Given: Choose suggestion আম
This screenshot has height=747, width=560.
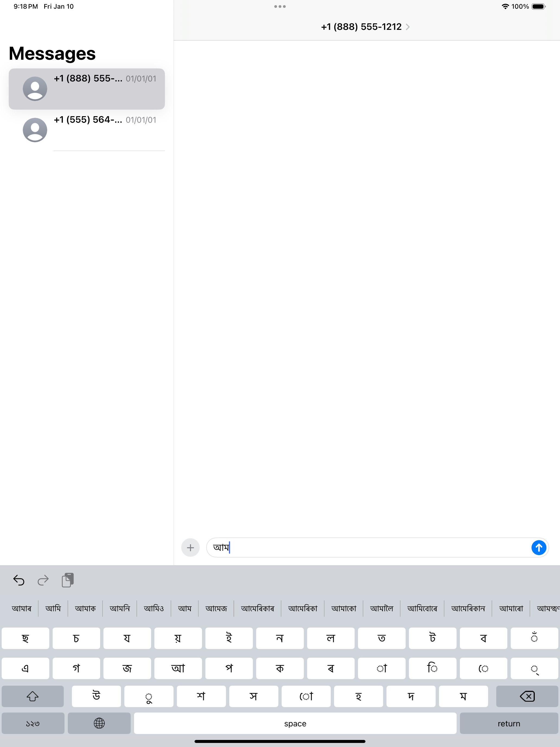Looking at the screenshot, I should point(185,608).
